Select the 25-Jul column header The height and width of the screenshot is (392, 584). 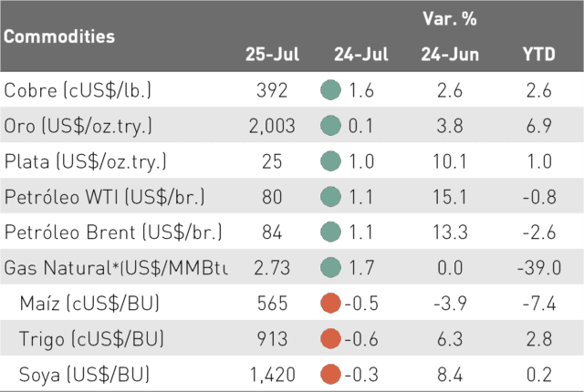coord(272,55)
